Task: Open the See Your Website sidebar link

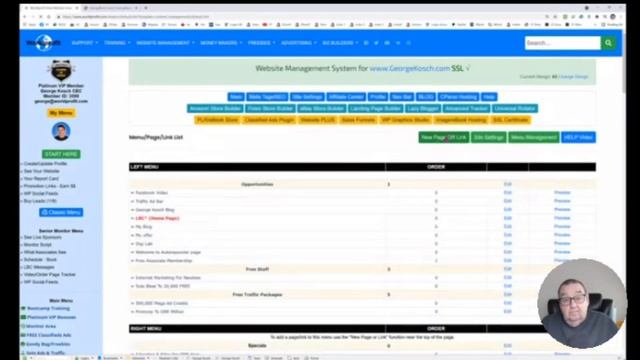Action: pyautogui.click(x=41, y=171)
